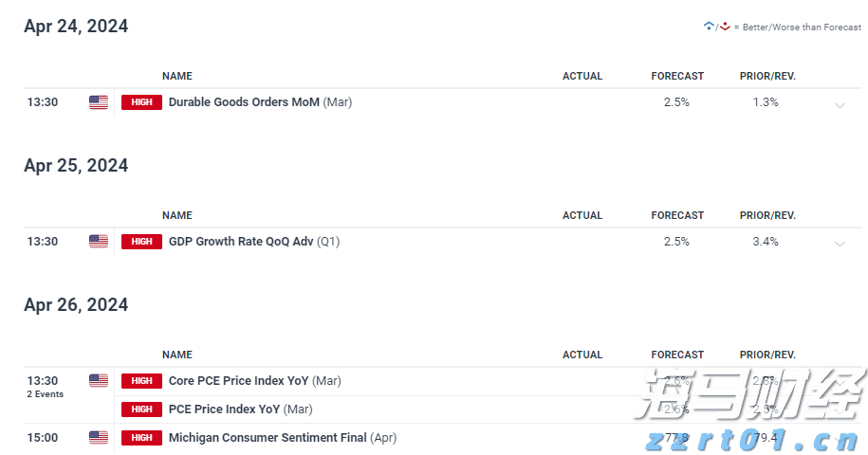This screenshot has width=868, height=455.
Task: Click US flag beside Durable Goods Orders
Action: (99, 102)
